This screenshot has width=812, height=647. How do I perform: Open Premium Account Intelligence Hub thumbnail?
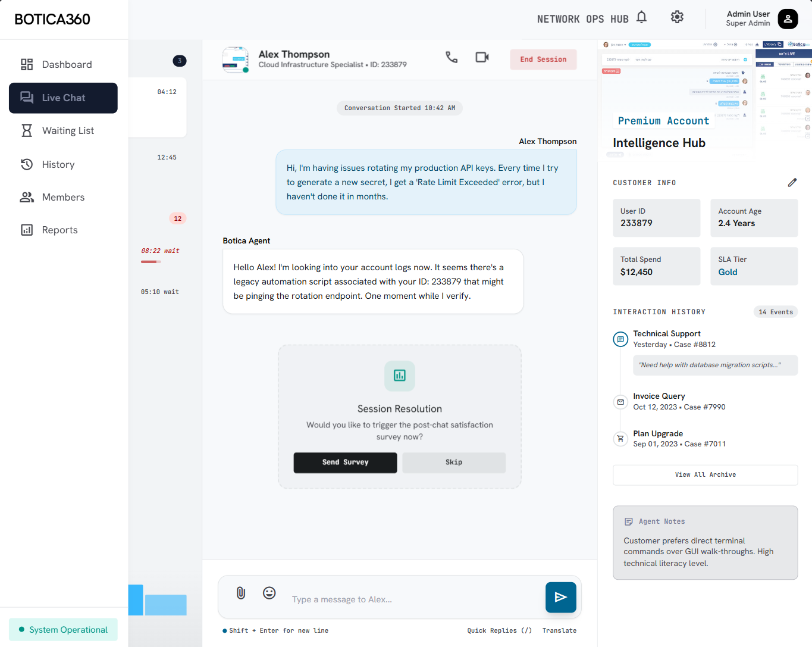point(704,99)
